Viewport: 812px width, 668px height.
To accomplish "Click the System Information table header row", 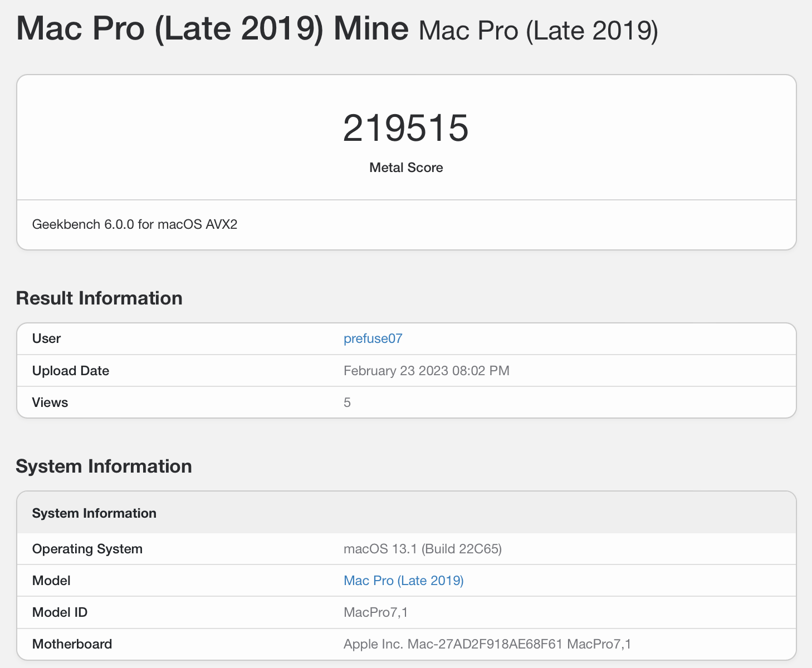I will (x=407, y=513).
